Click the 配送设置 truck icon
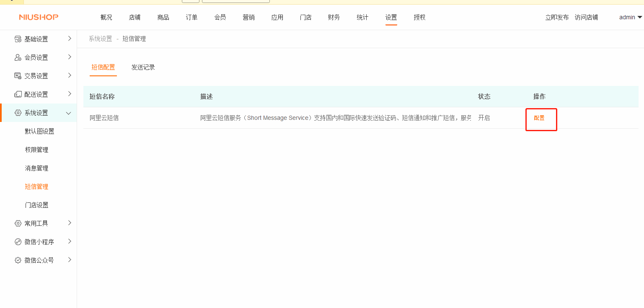Viewport: 644px width, 308px height. 18,94
